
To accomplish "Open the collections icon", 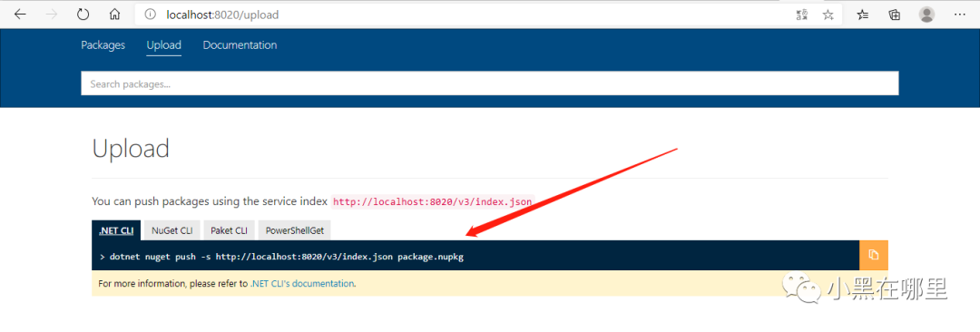I will [895, 15].
